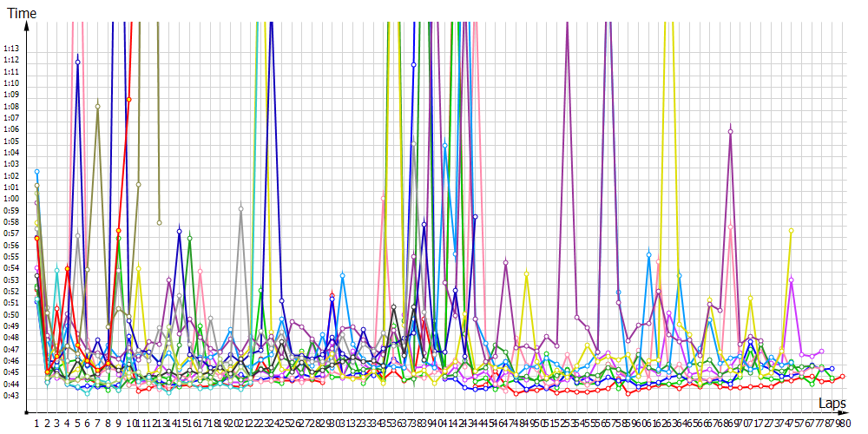Click the Laps axis title
868x434 pixels.
832,404
